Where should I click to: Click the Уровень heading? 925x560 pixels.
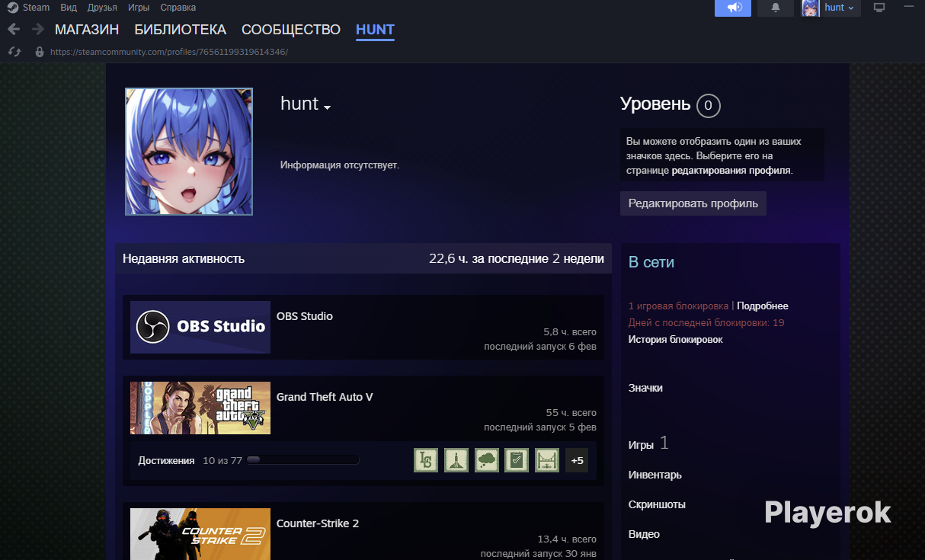655,104
